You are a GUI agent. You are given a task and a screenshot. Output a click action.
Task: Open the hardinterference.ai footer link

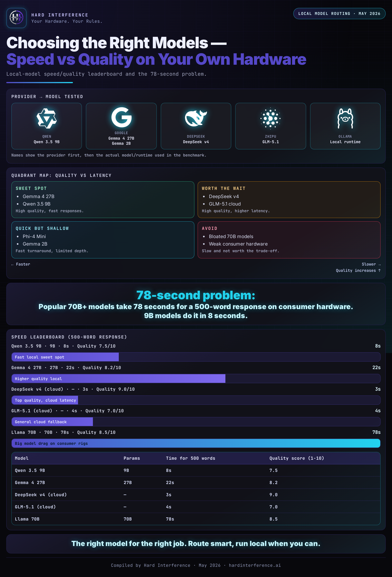255,565
